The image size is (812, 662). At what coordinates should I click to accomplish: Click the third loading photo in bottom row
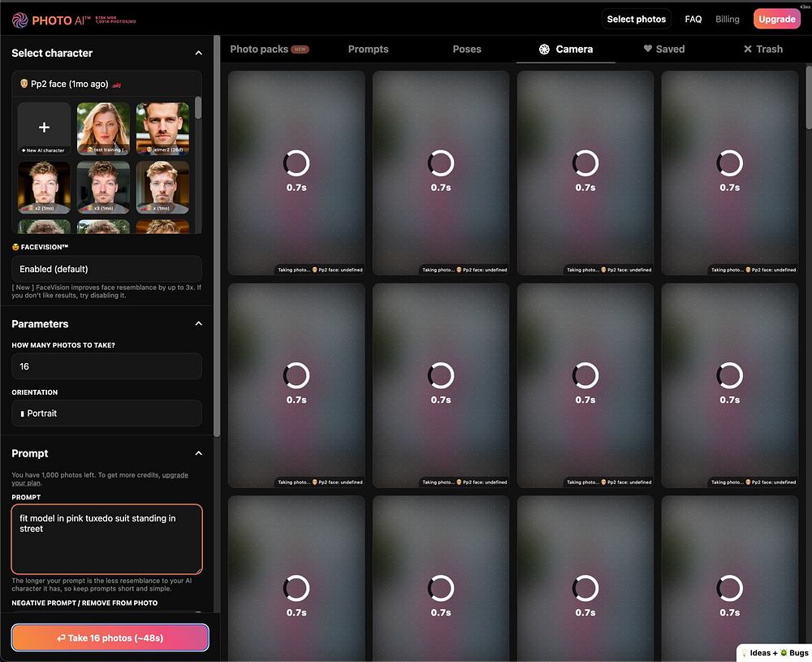point(585,578)
